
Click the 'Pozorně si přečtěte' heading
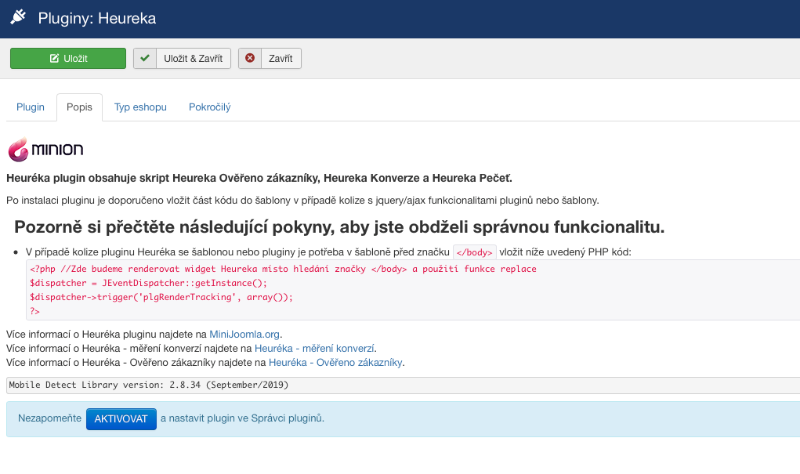pyautogui.click(x=339, y=227)
